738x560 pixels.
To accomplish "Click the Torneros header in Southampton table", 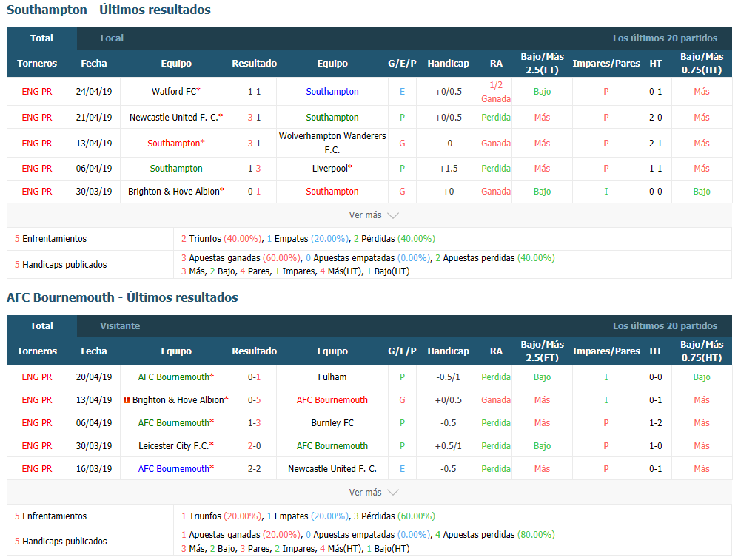I will tap(37, 64).
